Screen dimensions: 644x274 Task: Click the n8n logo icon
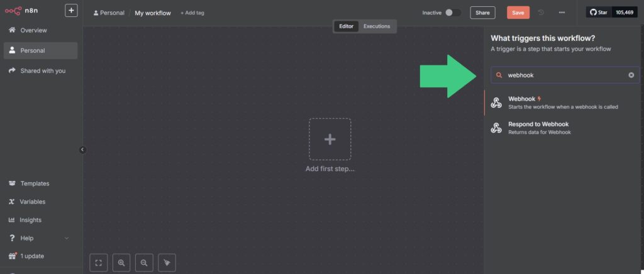click(x=13, y=11)
